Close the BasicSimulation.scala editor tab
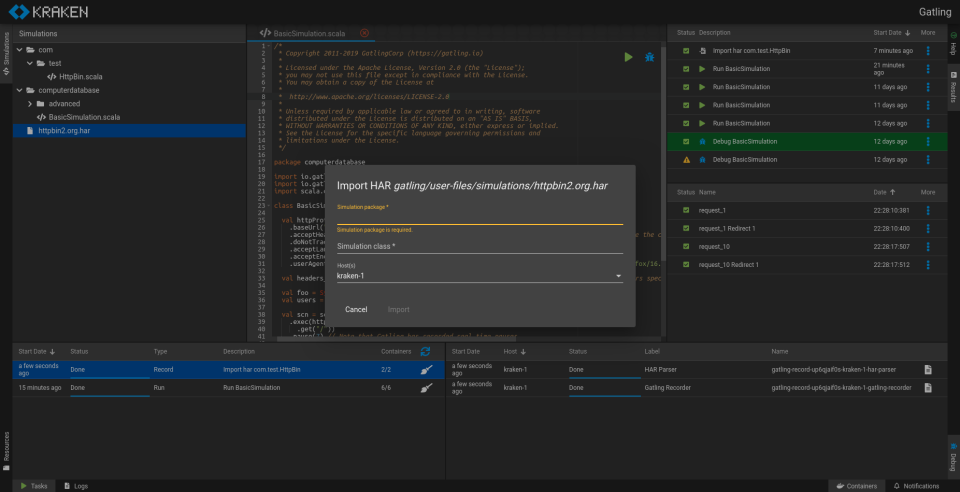Screen dimensions: 960x492 364,33
